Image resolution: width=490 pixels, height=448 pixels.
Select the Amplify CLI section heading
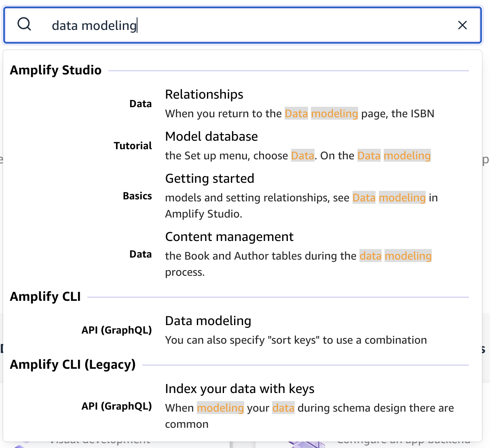45,296
